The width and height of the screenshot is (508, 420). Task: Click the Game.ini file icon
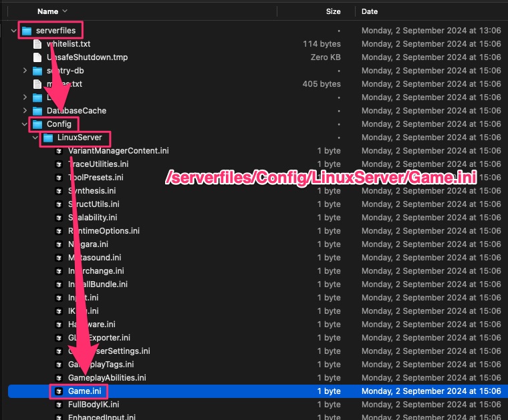coord(59,391)
